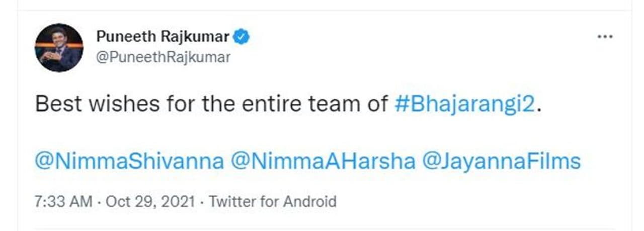Viewport: 644px width, 231px height.
Task: Click the 7:33 AM timestamp
Action: [x=63, y=202]
